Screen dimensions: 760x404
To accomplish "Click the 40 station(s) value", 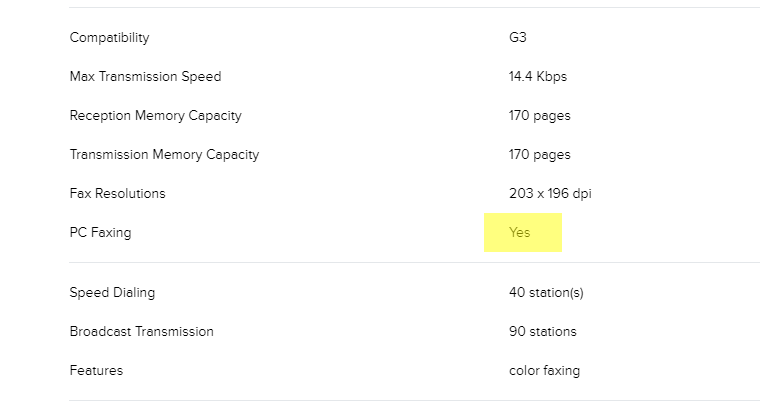I will point(546,293).
